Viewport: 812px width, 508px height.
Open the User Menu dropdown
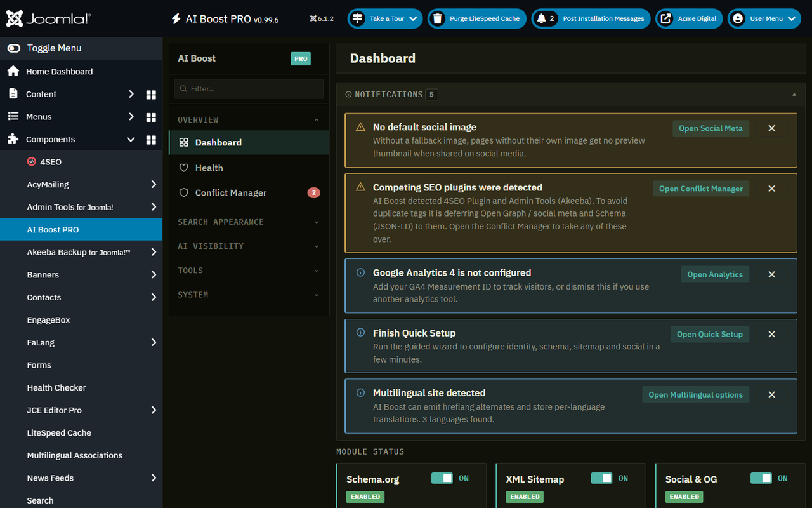pyautogui.click(x=764, y=18)
